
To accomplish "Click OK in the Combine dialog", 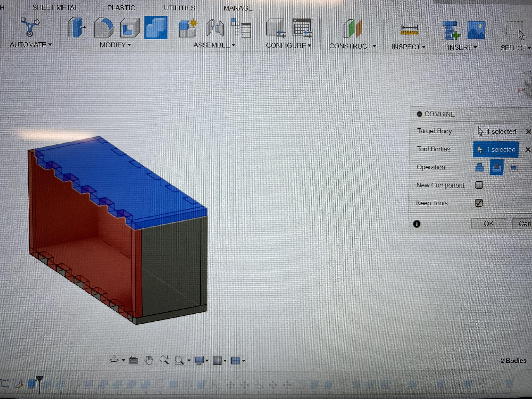I will [489, 224].
